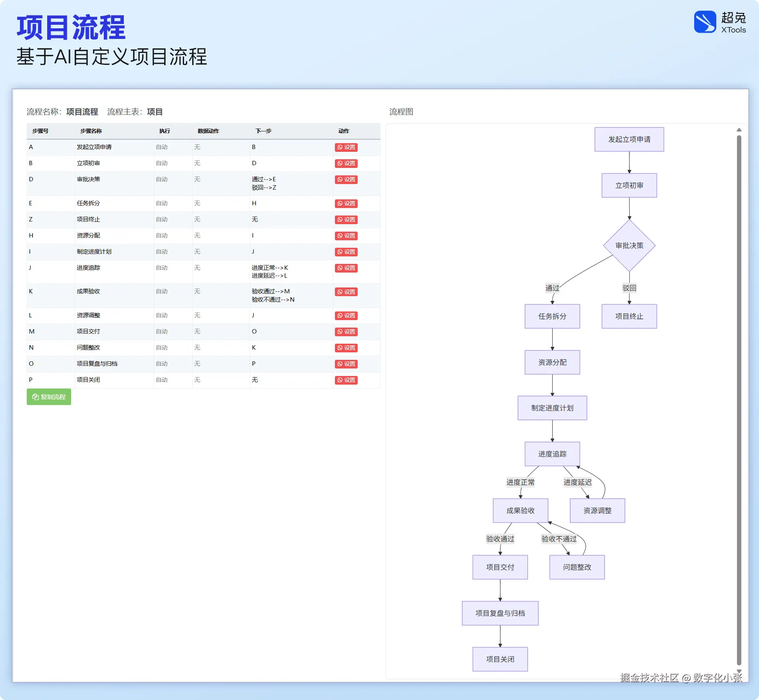Viewport: 759px width, 700px height.
Task: Click 设置 icon in 项目关闭 row
Action: click(346, 380)
